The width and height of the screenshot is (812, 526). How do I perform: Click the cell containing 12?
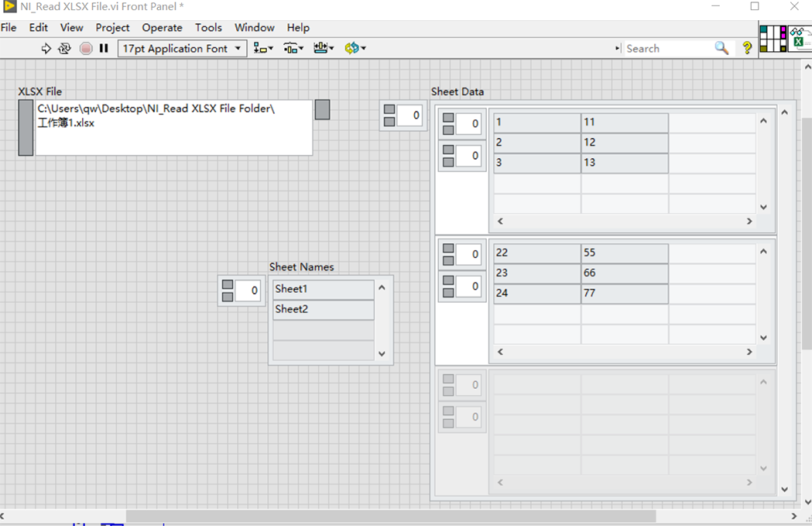[625, 143]
